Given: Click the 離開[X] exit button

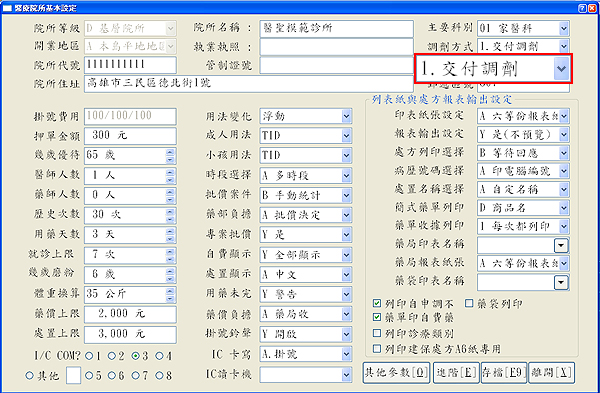Looking at the screenshot, I should coord(551,373).
